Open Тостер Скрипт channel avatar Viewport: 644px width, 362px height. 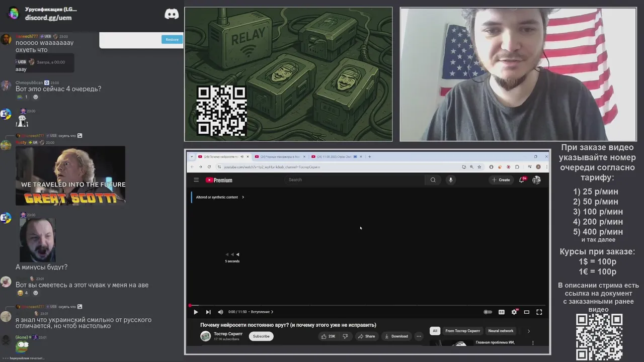(x=205, y=336)
